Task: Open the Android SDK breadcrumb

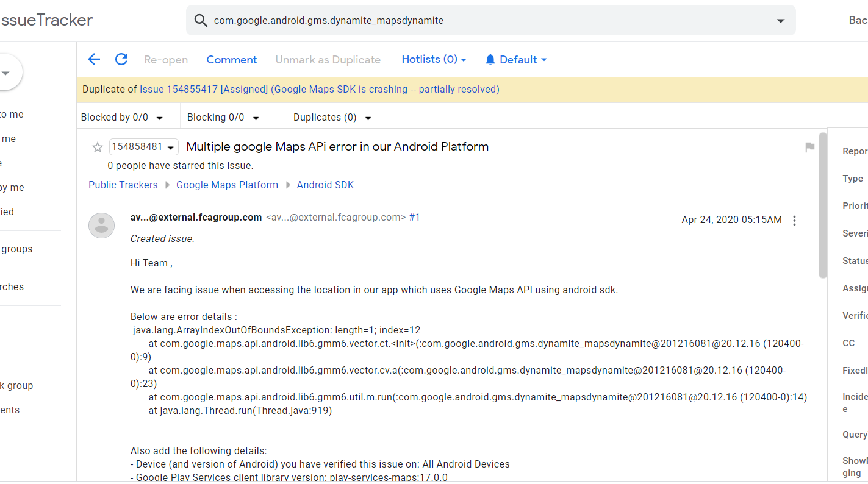Action: (x=325, y=185)
